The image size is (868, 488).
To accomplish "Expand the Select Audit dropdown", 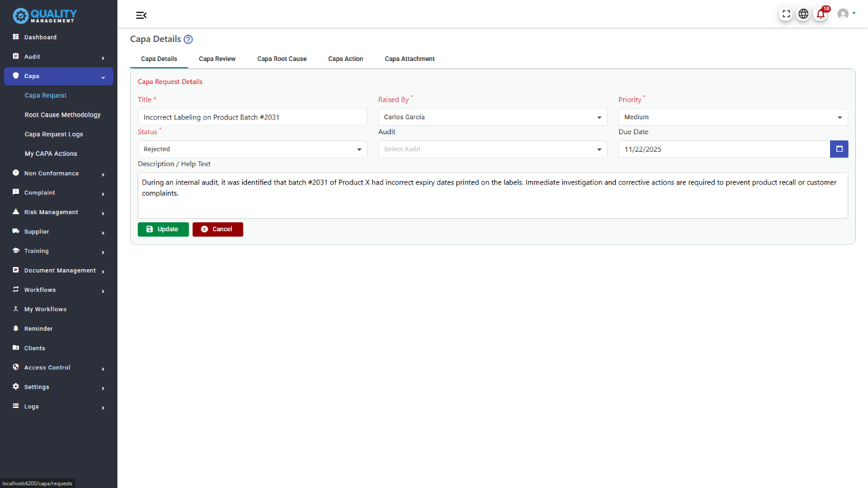I will [492, 149].
